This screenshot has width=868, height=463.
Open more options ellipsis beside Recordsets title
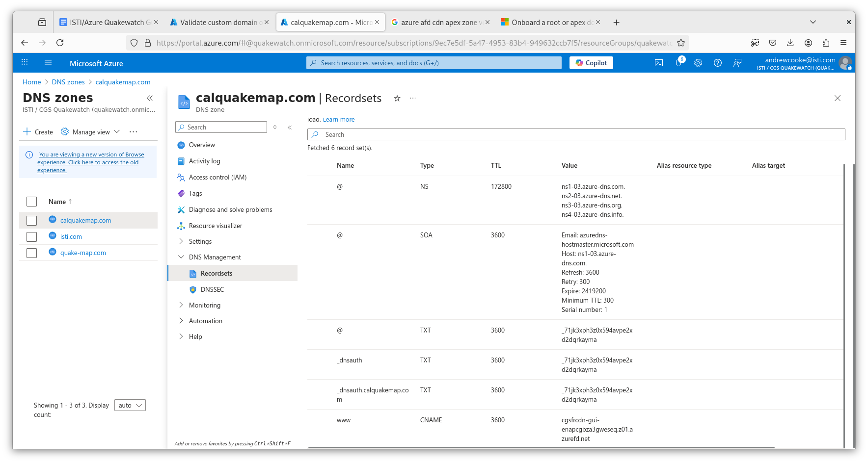pyautogui.click(x=413, y=98)
